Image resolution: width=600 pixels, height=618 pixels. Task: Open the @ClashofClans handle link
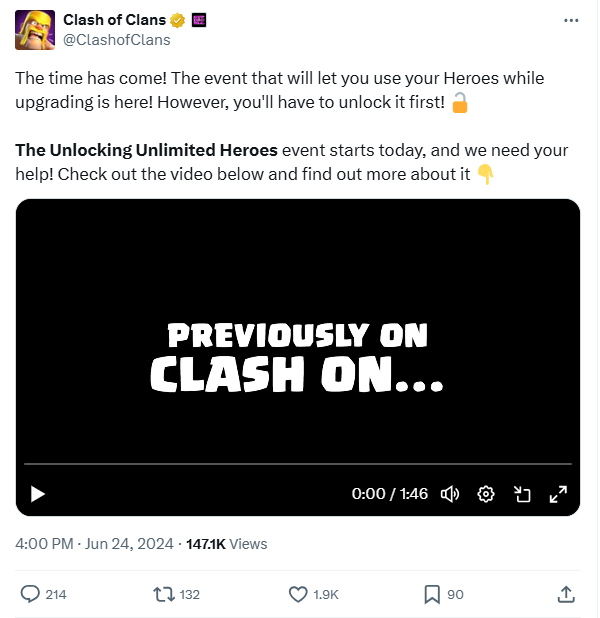[x=117, y=40]
